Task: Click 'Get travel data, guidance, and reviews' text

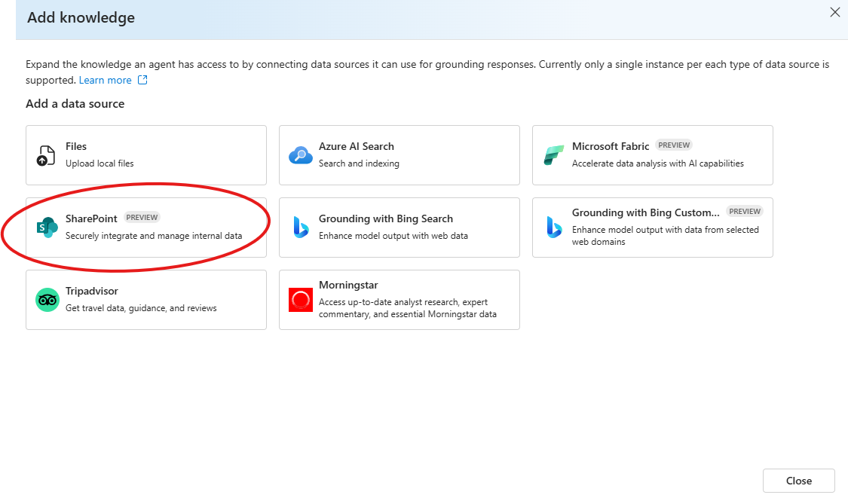Action: 141,308
